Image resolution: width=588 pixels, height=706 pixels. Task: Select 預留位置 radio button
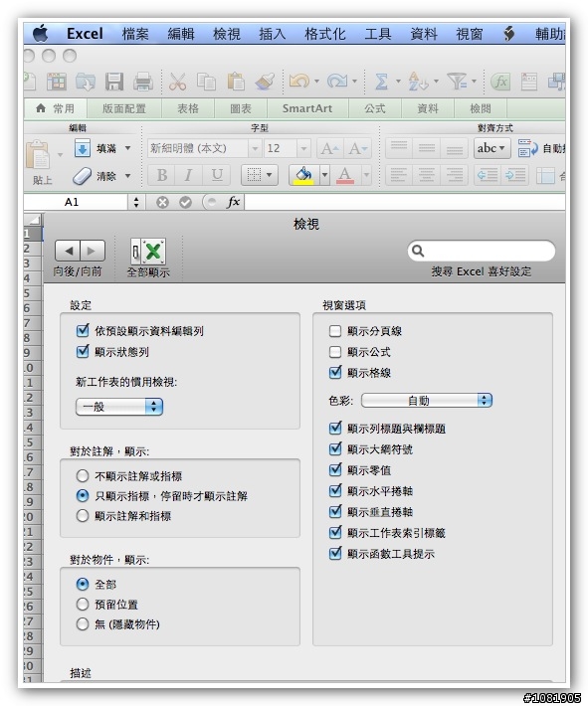click(x=83, y=605)
